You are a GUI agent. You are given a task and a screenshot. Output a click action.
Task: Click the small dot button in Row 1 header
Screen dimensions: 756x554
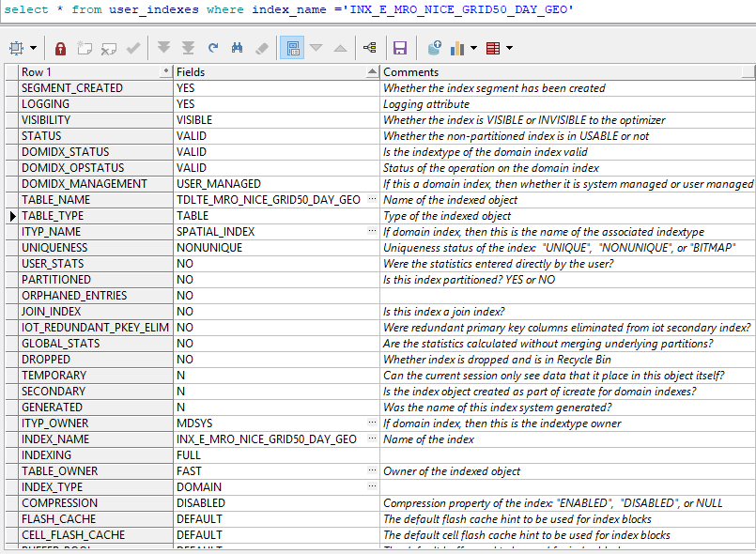tap(166, 71)
